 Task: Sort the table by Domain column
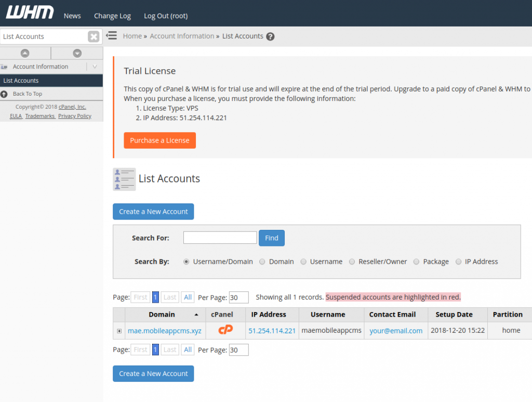162,315
